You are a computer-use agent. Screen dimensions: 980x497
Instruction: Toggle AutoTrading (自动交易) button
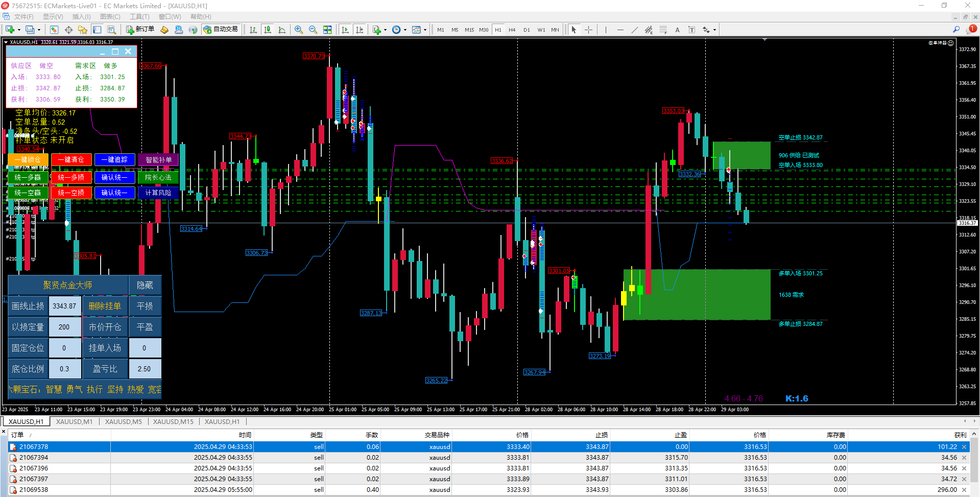pyautogui.click(x=221, y=30)
